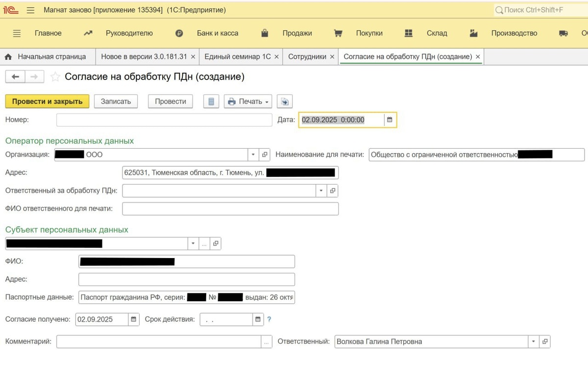Screen dimensions: 588x368
Task: Open Ответственный за обработку ПДн record icon
Action: tap(332, 190)
